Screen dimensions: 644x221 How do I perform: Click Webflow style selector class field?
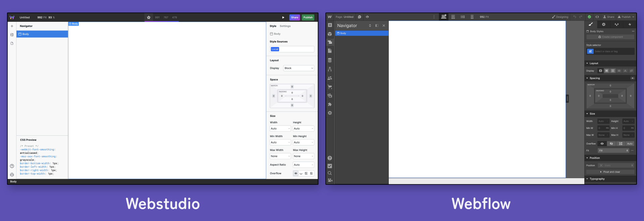[x=610, y=51]
